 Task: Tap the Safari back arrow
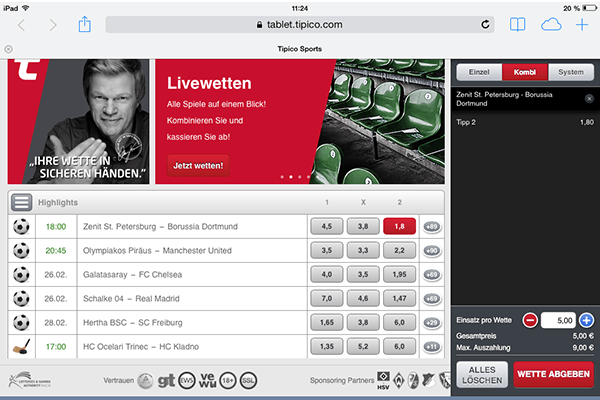(x=21, y=25)
